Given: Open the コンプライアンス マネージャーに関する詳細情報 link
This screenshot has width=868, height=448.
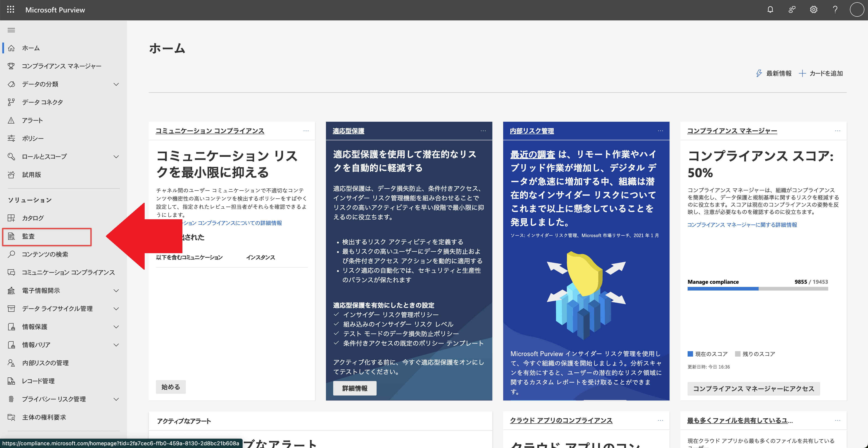Looking at the screenshot, I should (742, 225).
